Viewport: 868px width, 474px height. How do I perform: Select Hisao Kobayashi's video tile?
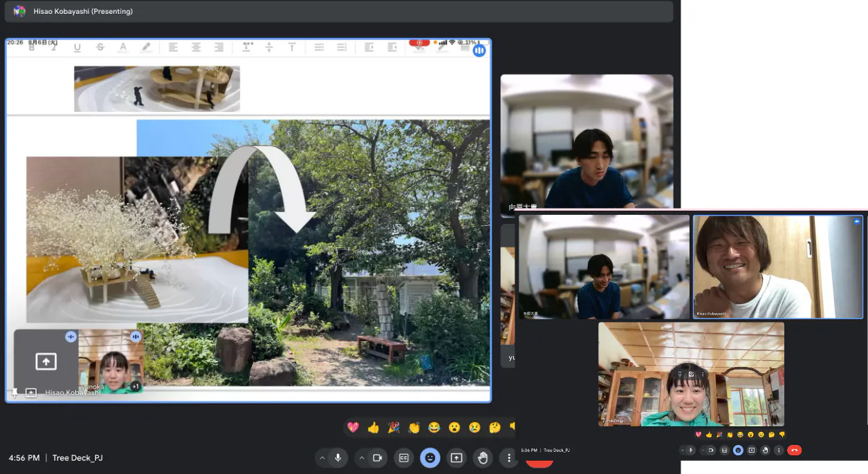pos(777,267)
